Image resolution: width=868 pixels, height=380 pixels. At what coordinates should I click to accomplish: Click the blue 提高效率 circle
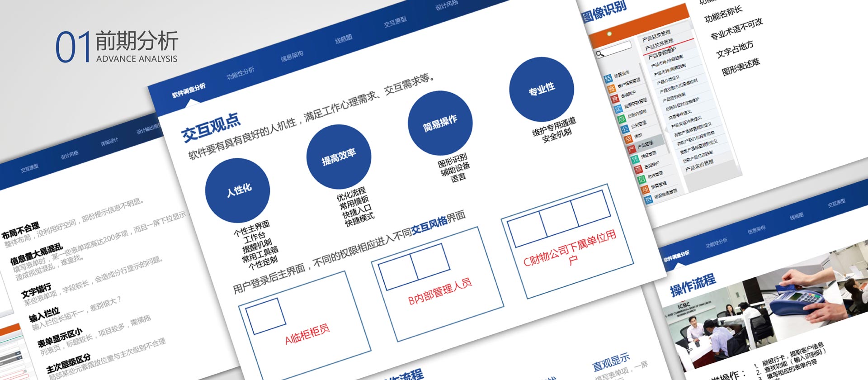point(339,157)
